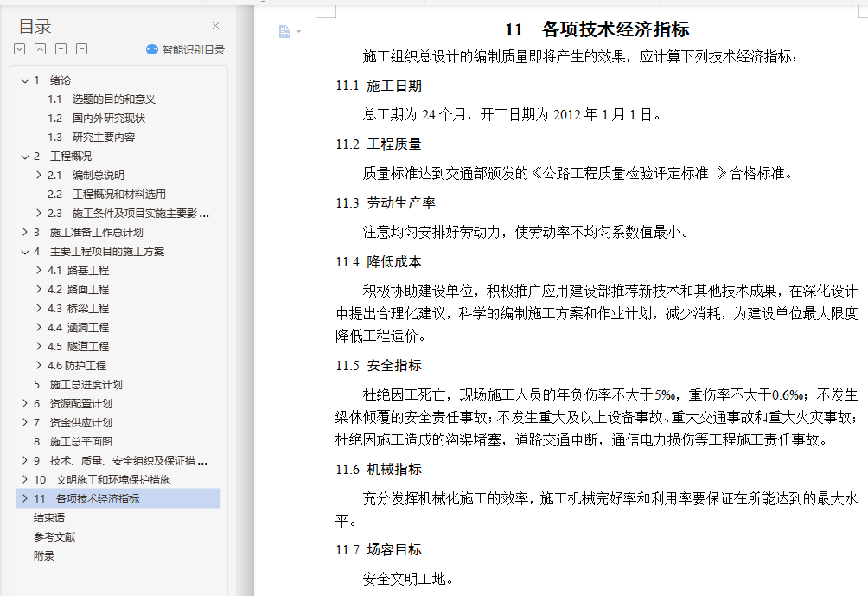Click the line 总工期为 24 个月
868x596 pixels.
[x=512, y=115]
